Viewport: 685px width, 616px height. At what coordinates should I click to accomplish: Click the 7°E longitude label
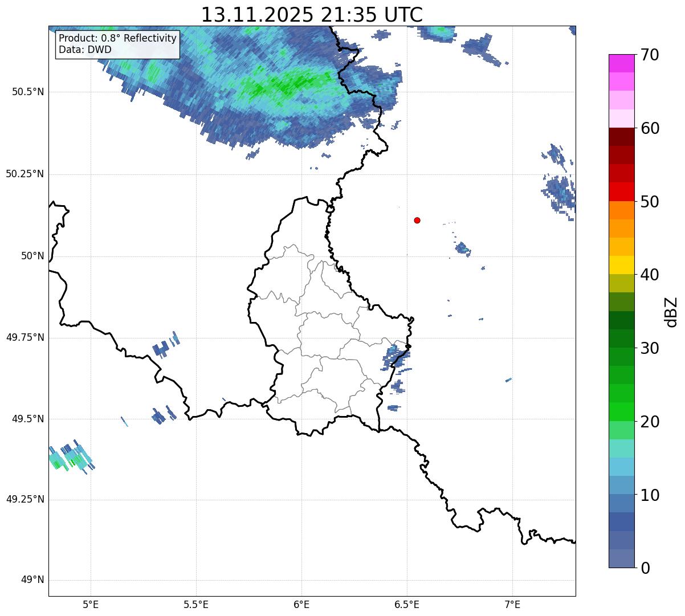(512, 604)
